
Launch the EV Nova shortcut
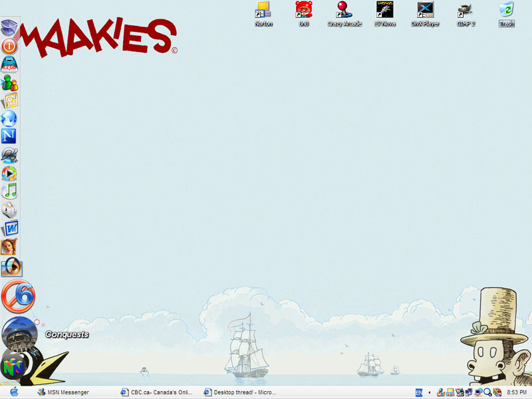[x=384, y=10]
